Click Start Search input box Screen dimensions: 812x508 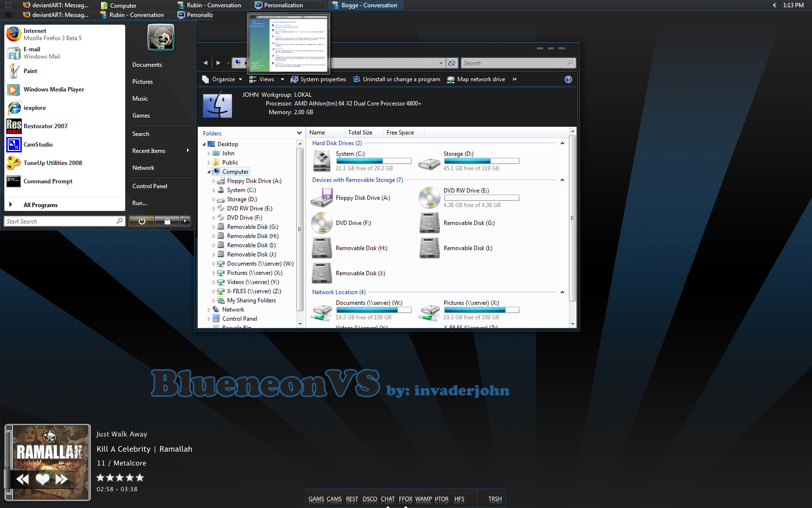65,221
